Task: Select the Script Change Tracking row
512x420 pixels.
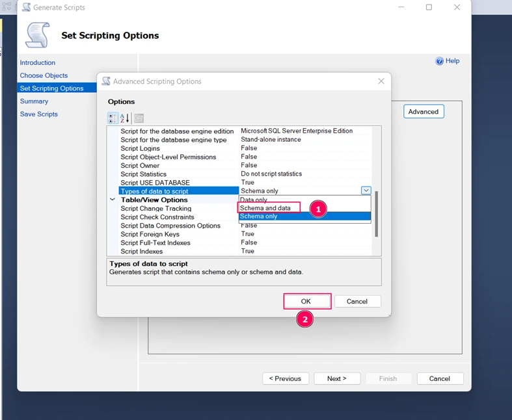Action: (x=179, y=208)
